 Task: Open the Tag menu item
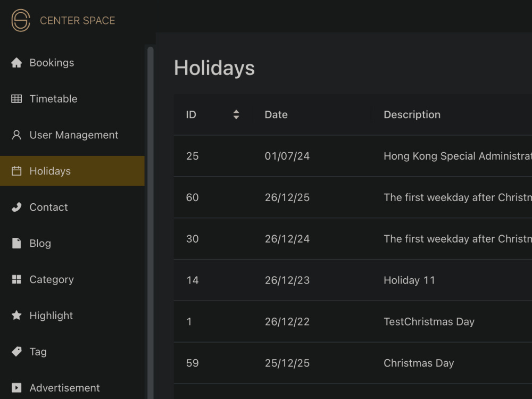tap(72, 352)
